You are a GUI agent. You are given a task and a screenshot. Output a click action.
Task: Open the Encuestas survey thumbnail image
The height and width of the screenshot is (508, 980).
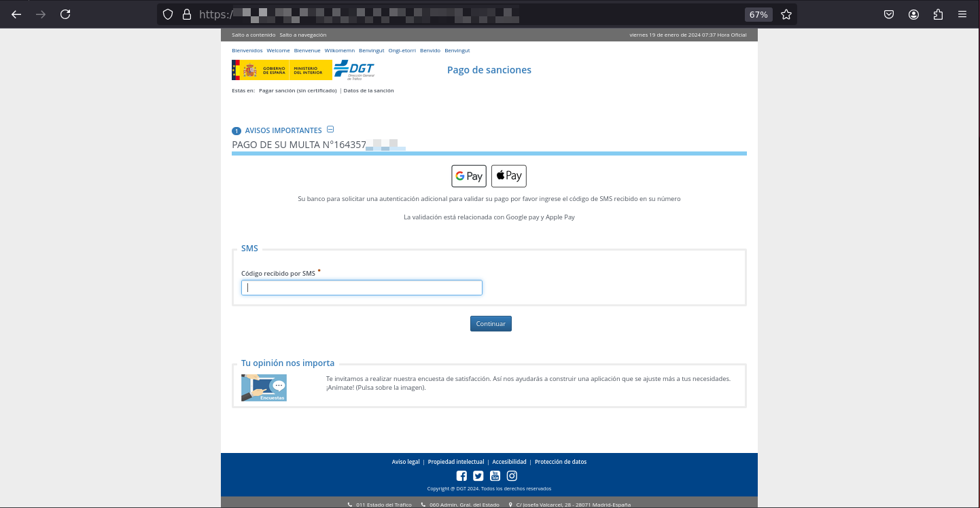point(264,388)
